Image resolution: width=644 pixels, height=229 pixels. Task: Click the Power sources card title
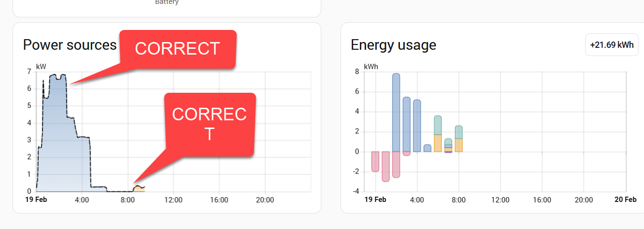tap(70, 45)
